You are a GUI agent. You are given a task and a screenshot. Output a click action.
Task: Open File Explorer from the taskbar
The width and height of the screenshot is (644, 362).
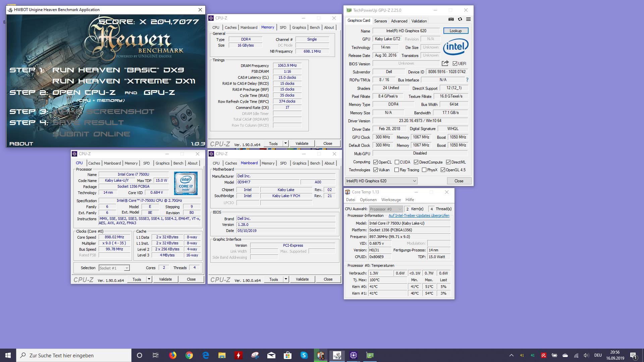coord(222,355)
